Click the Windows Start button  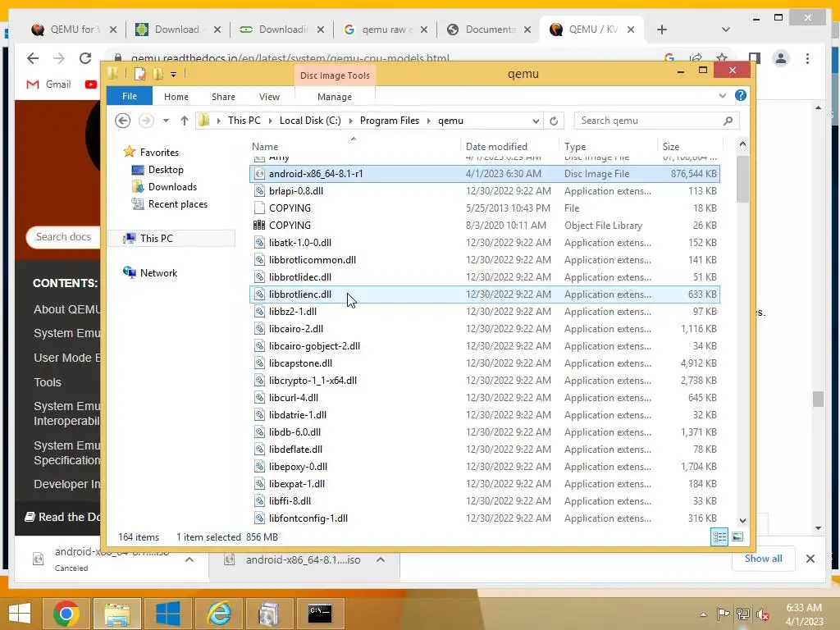tap(20, 614)
